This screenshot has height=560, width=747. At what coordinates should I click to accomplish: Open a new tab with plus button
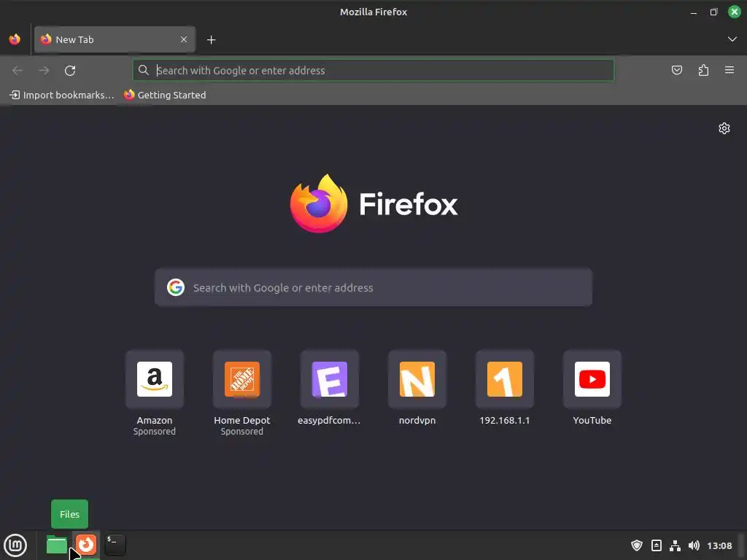click(211, 40)
